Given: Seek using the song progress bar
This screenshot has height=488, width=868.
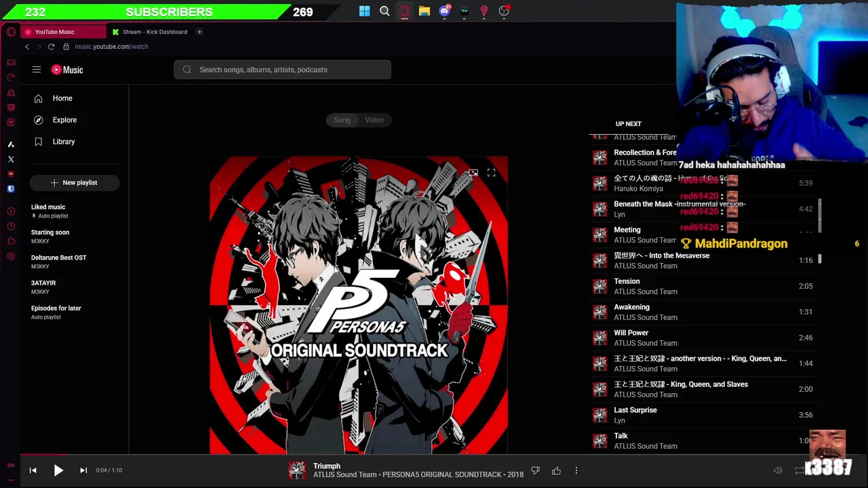Looking at the screenshot, I should (434, 455).
